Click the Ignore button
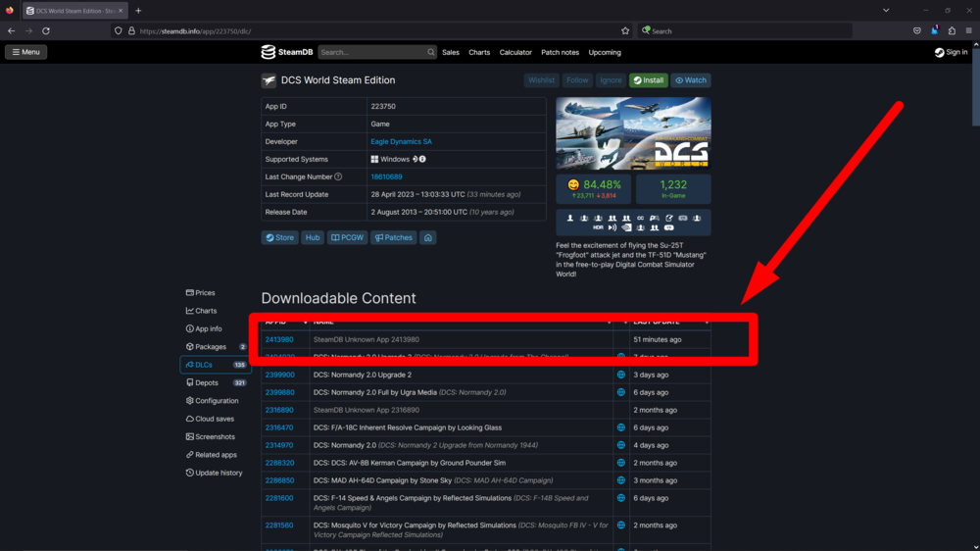The height and width of the screenshot is (551, 980). coord(611,80)
